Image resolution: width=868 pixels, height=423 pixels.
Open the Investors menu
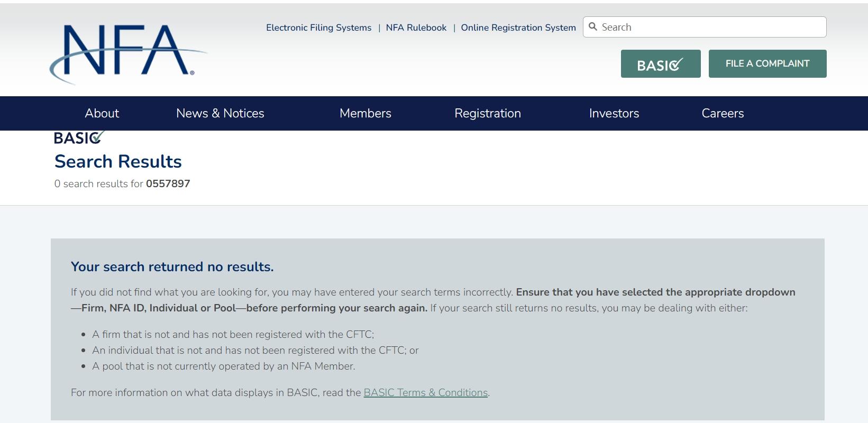coord(614,113)
